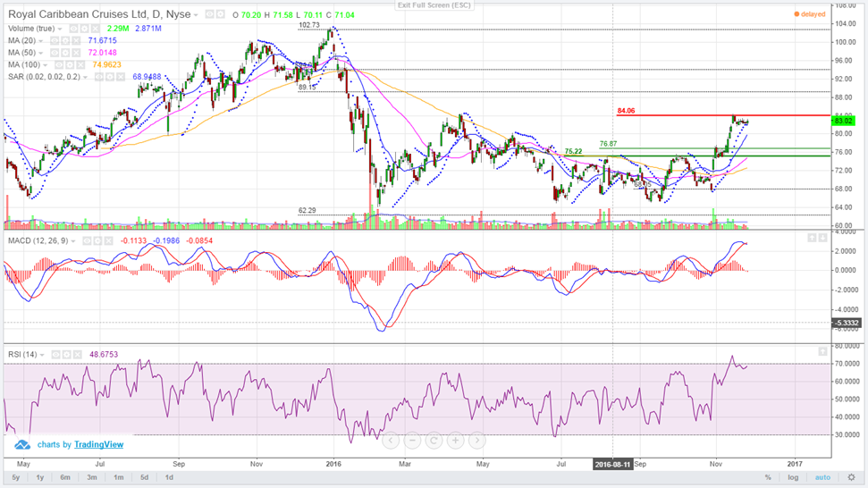Select the 5d time range

pyautogui.click(x=144, y=477)
